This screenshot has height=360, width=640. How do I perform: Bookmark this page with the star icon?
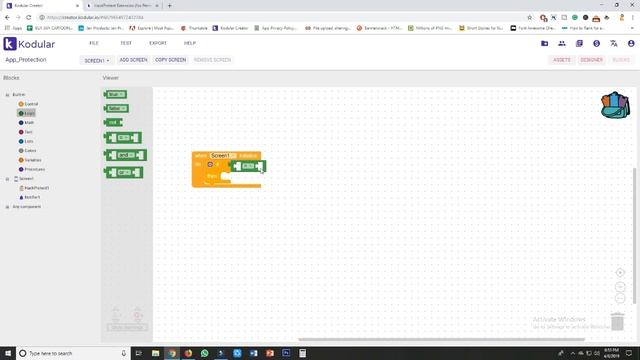tap(529, 18)
